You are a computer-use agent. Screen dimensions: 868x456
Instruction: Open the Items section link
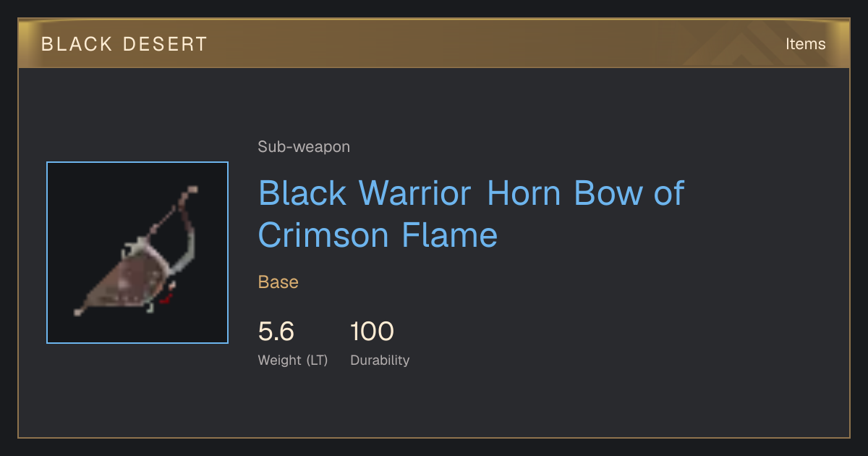point(805,44)
